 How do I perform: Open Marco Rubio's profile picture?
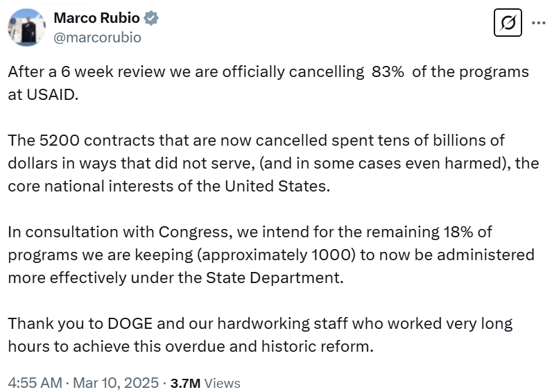[x=27, y=28]
